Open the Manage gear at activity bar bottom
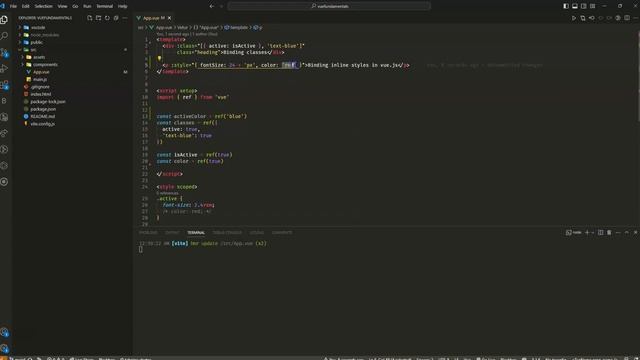 pyautogui.click(x=4, y=348)
